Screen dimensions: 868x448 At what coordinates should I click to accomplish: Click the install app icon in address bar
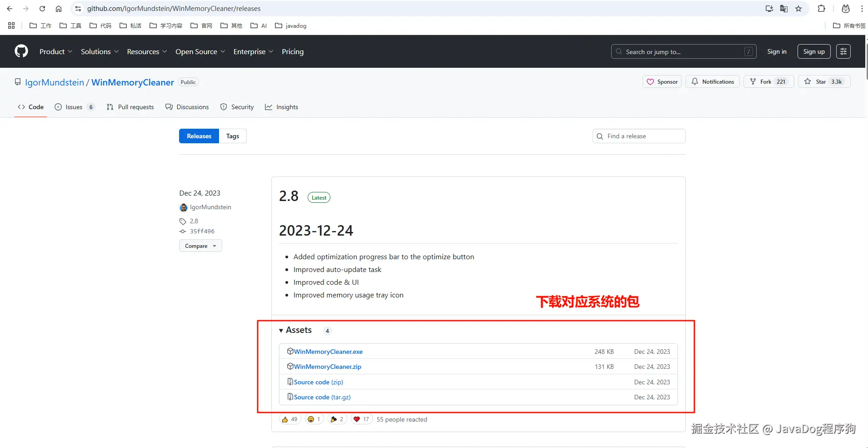point(769,9)
